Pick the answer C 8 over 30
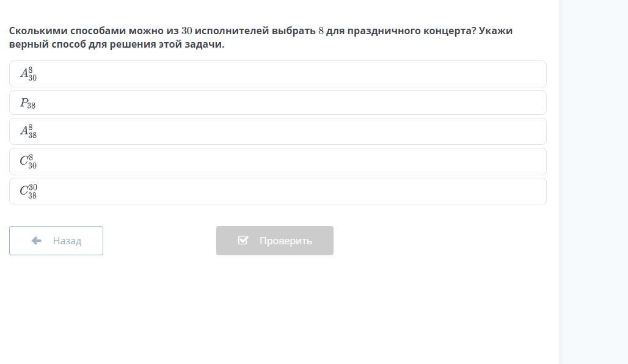Viewport: 628px width, 364px height. (277, 162)
